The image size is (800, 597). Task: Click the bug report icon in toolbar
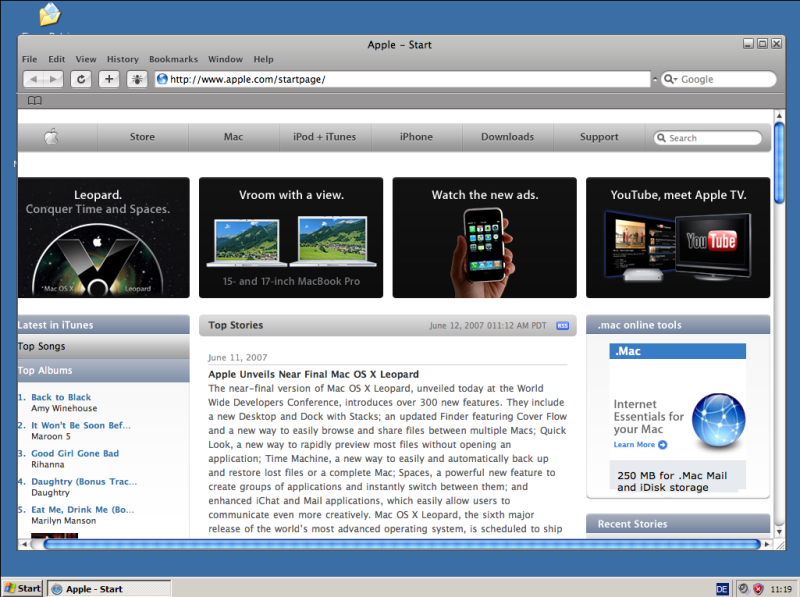click(x=137, y=79)
